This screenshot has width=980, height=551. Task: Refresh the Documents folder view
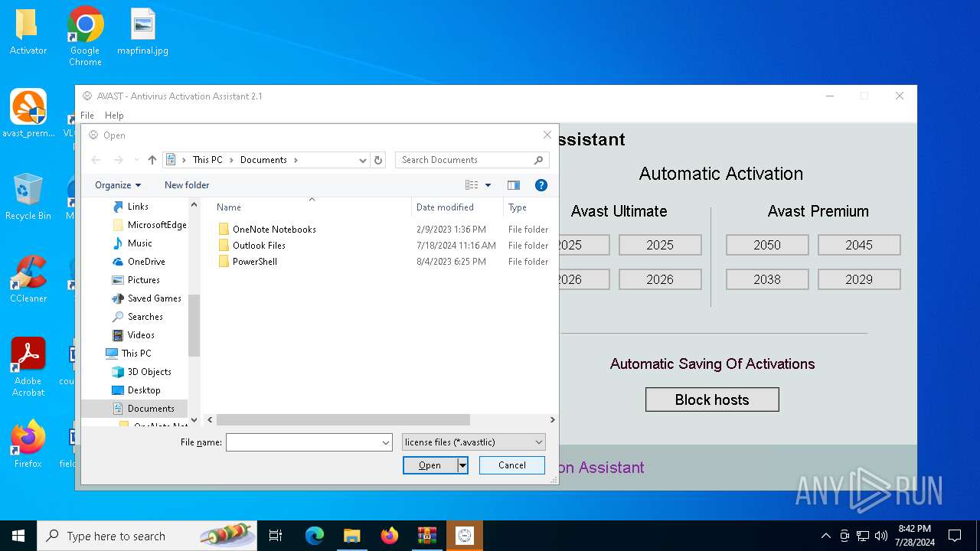pyautogui.click(x=378, y=160)
